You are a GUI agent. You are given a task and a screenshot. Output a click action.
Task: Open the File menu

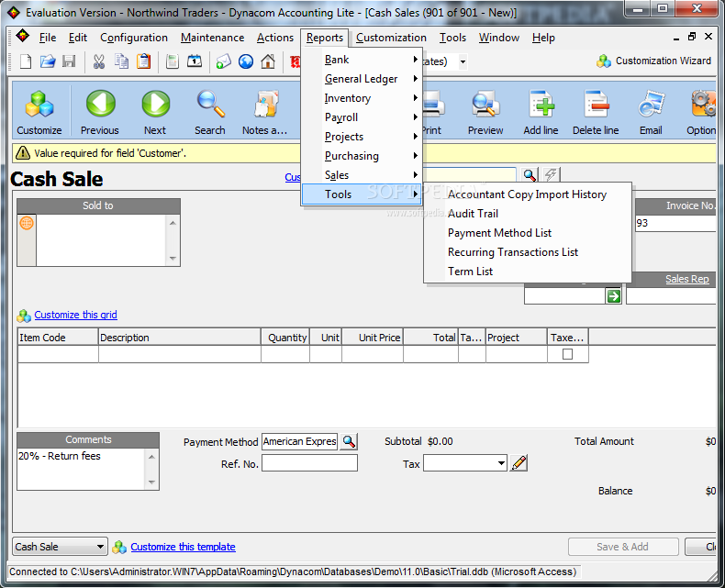pyautogui.click(x=48, y=38)
